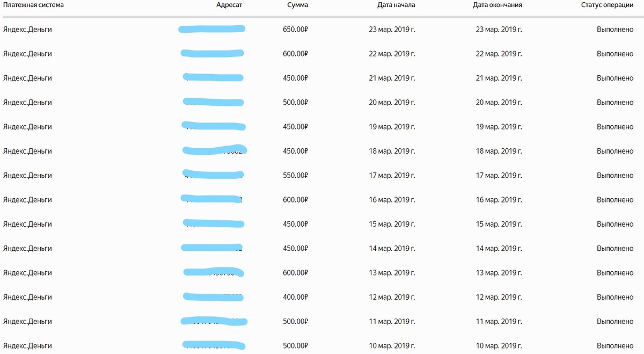644x354 pixels.
Task: Click the 'Платежная система' column header
Action: pyautogui.click(x=33, y=5)
